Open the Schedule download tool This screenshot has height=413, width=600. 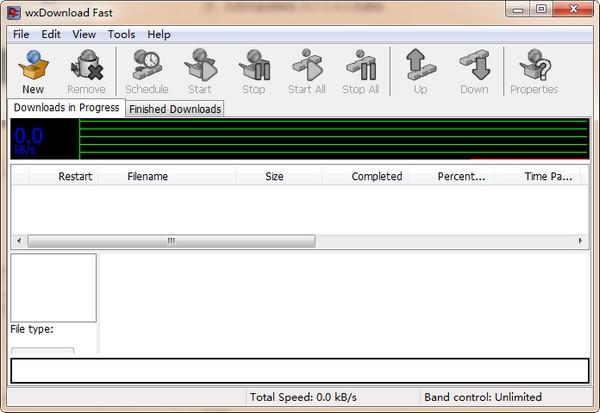(x=146, y=71)
